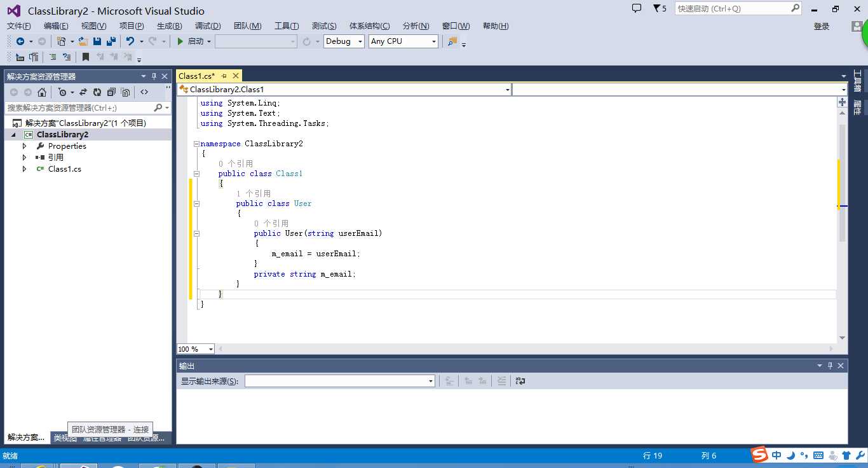This screenshot has height=468, width=868.
Task: Click the Home icon in Solution Explorer
Action: pos(42,92)
